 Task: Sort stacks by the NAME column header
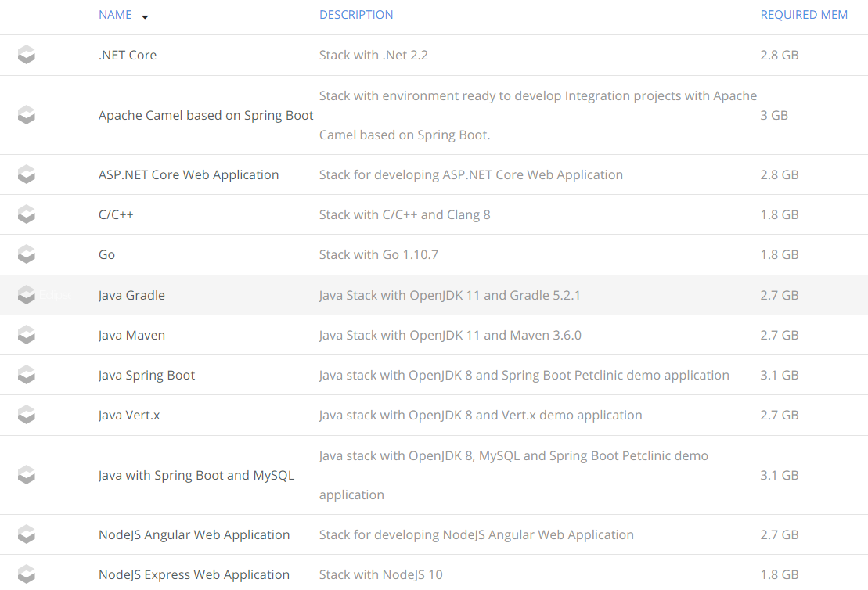(115, 15)
